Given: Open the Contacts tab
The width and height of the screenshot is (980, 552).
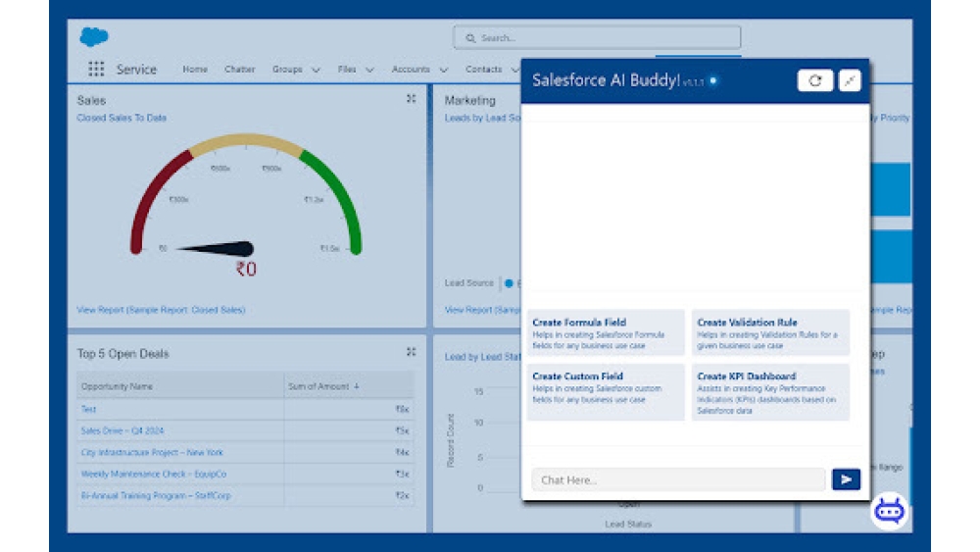Looking at the screenshot, I should (x=484, y=70).
